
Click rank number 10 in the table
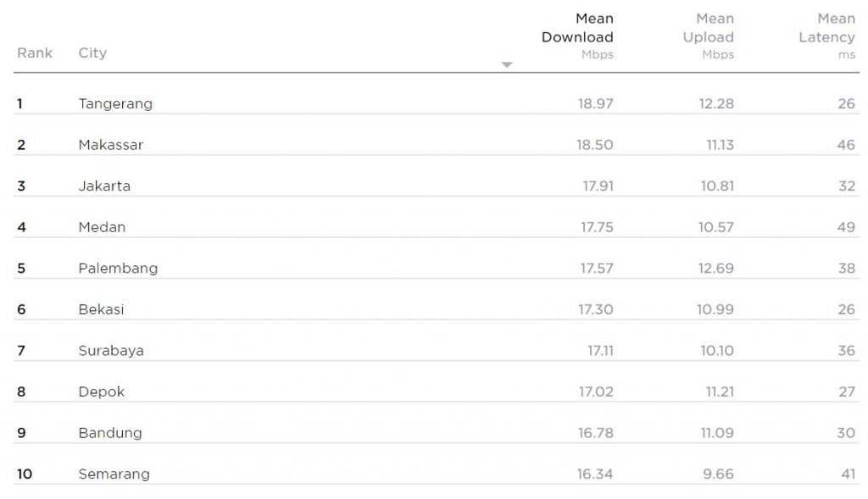(x=25, y=474)
